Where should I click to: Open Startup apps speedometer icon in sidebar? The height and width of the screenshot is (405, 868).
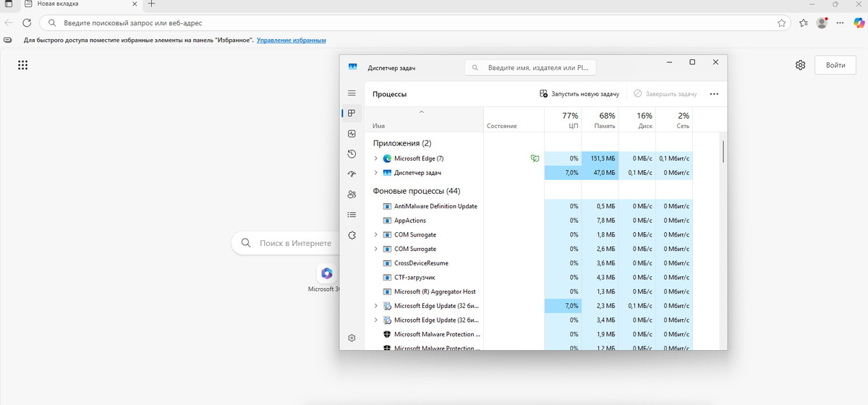pos(352,174)
